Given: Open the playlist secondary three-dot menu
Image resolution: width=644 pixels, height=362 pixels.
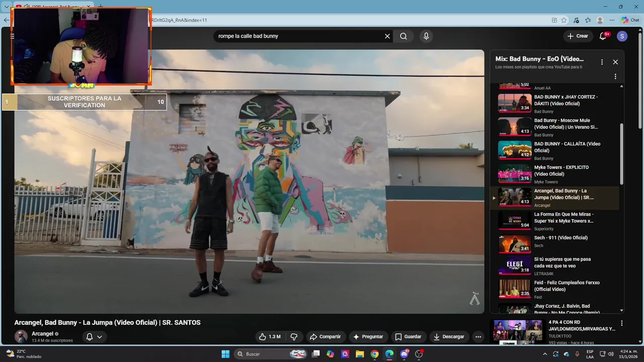Looking at the screenshot, I should tap(615, 76).
